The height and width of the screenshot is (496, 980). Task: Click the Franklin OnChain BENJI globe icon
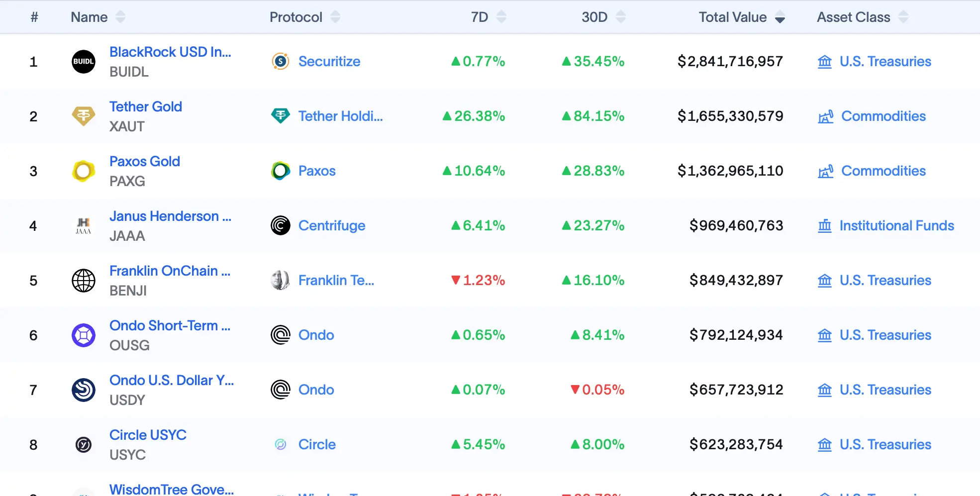pyautogui.click(x=84, y=281)
